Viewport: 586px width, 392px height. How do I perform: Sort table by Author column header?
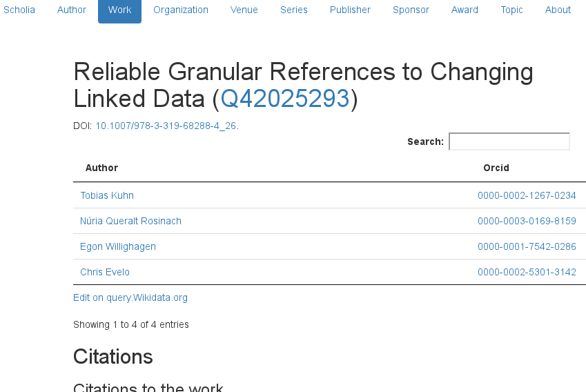click(101, 168)
